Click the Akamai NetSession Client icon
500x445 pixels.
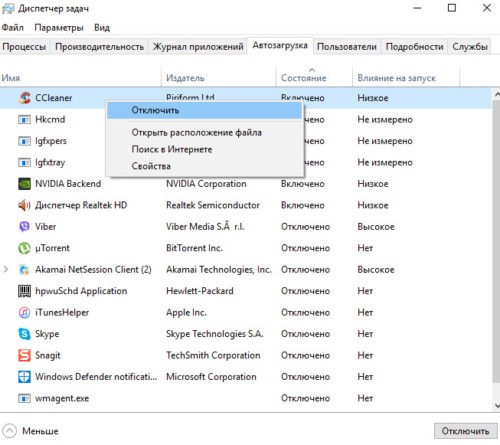(24, 270)
